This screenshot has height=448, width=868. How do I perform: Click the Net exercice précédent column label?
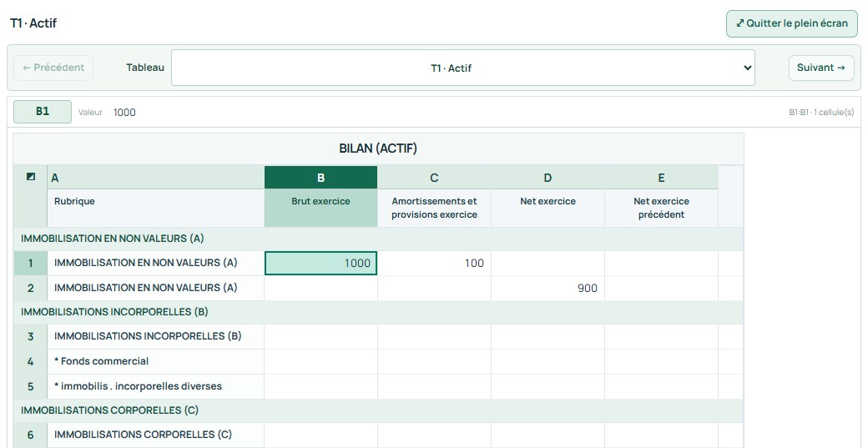click(662, 208)
